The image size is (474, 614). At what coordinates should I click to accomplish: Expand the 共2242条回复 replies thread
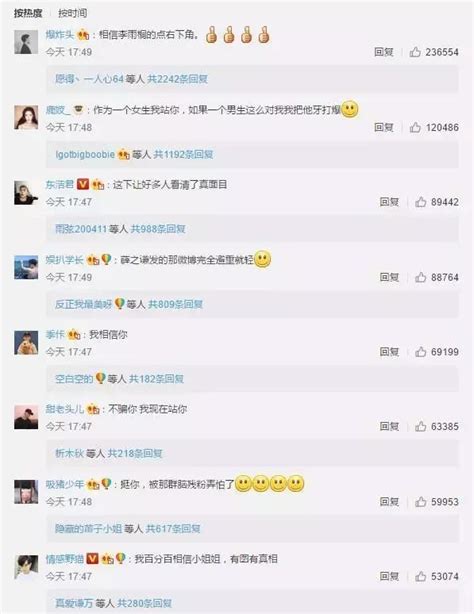point(177,79)
